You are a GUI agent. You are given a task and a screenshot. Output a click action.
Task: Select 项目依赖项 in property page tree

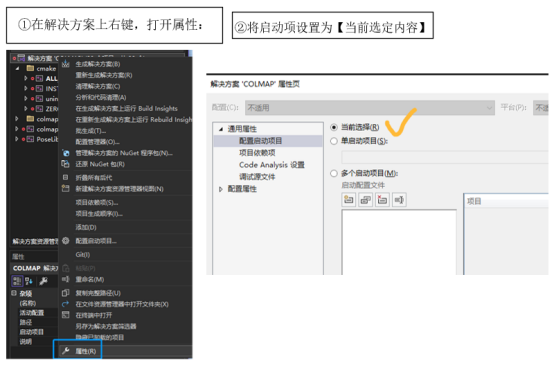(257, 153)
